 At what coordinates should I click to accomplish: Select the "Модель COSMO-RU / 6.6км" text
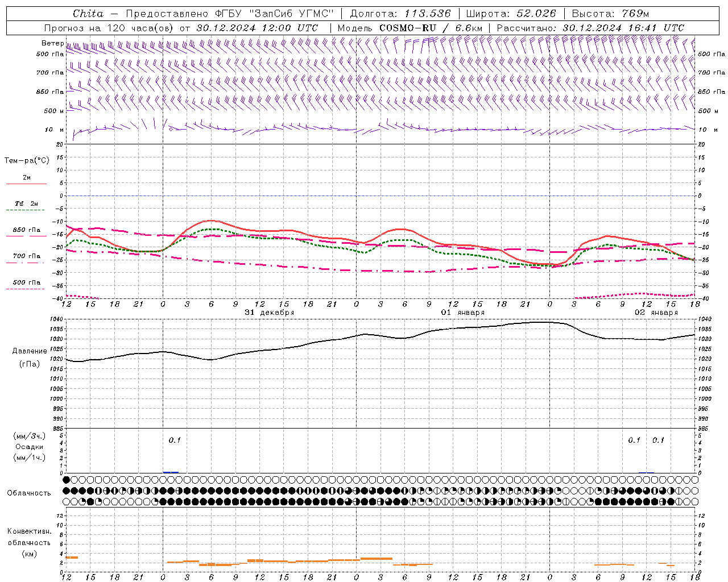tap(409, 28)
